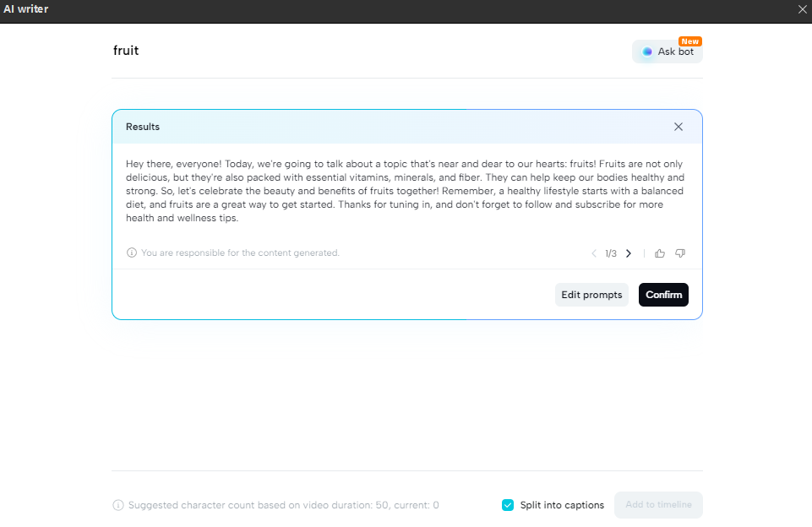Dislike the generated result with thumbs down

coord(680,253)
